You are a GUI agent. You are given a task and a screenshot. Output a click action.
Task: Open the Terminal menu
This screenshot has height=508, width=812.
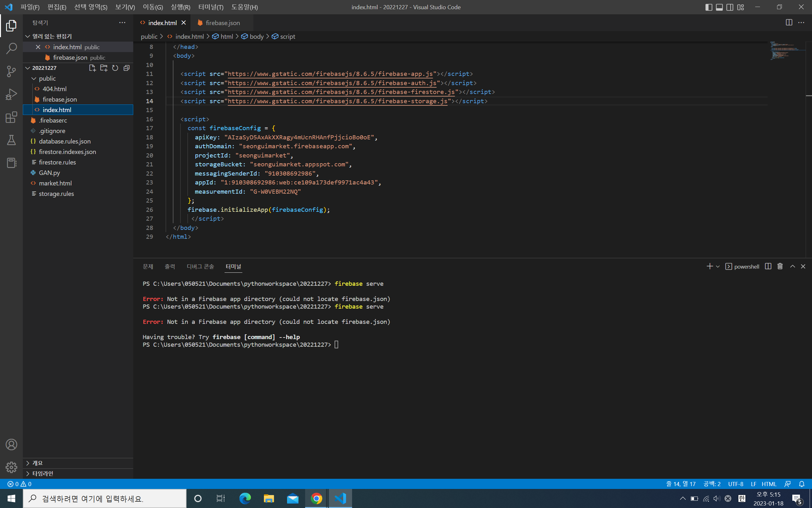coord(211,7)
